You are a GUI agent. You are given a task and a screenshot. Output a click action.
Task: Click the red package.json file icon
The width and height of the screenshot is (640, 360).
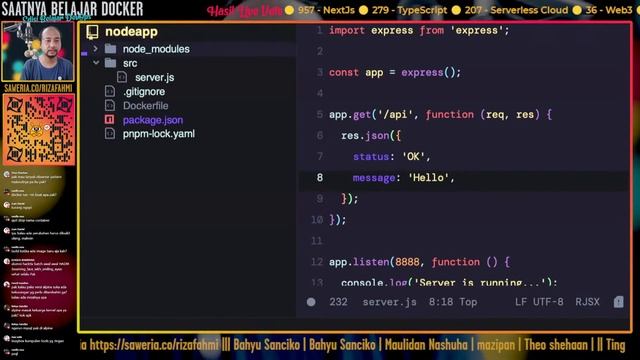coord(109,120)
